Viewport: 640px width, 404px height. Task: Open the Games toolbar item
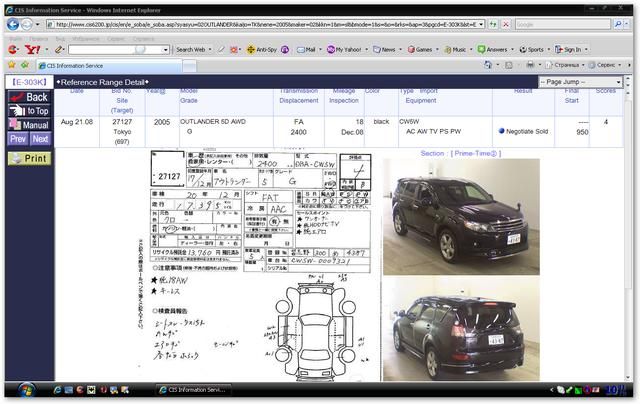[x=420, y=49]
